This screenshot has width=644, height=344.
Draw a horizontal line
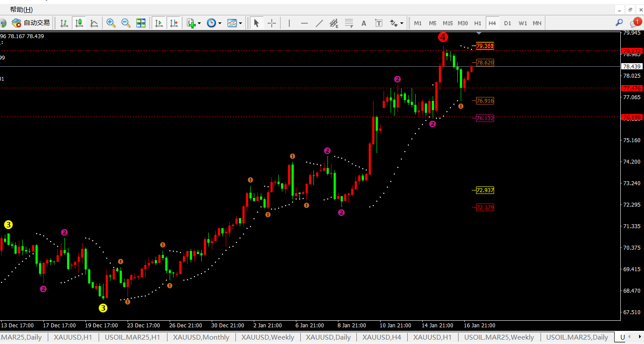click(x=304, y=23)
